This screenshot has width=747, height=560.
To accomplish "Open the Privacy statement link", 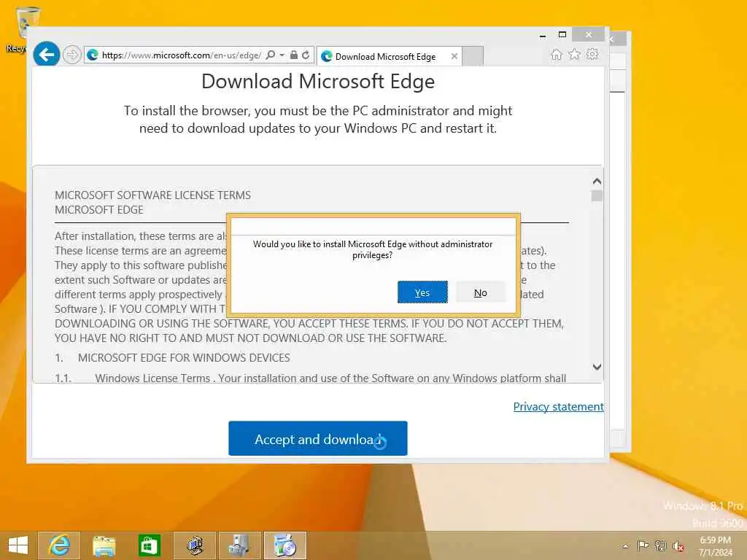I will coord(558,407).
